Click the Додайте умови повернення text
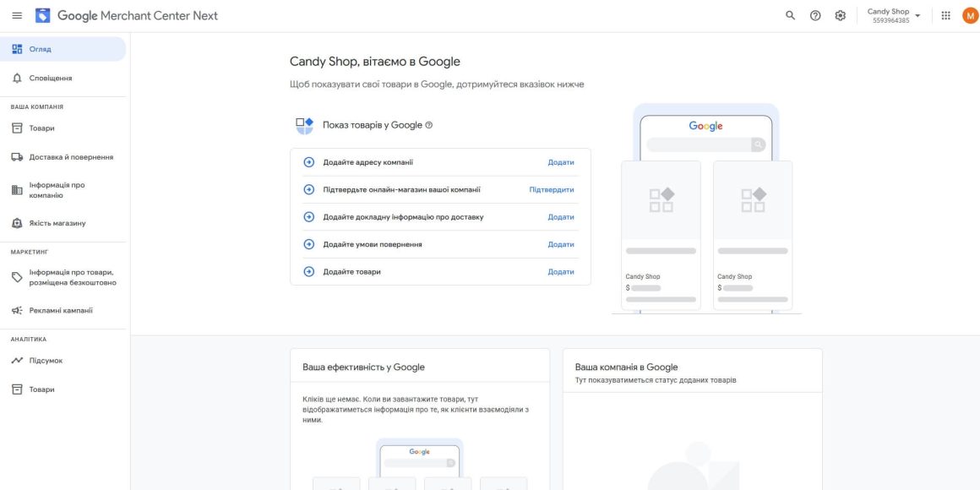 pyautogui.click(x=373, y=244)
